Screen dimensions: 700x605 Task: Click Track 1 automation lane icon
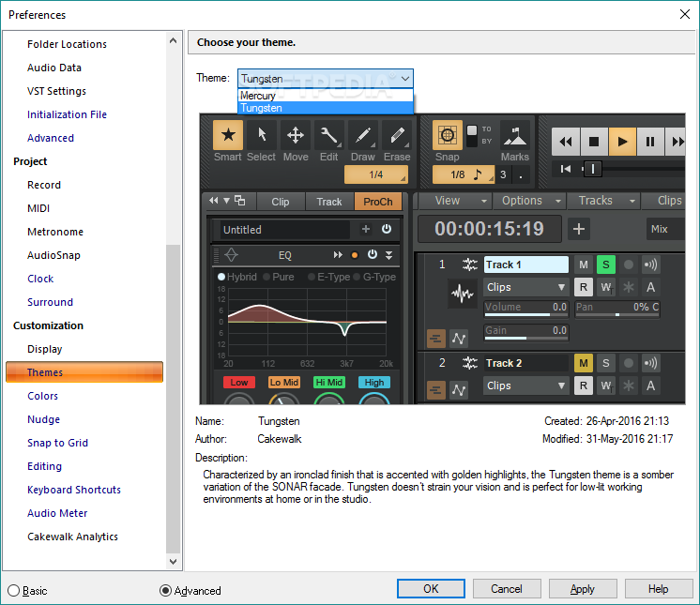pyautogui.click(x=459, y=339)
